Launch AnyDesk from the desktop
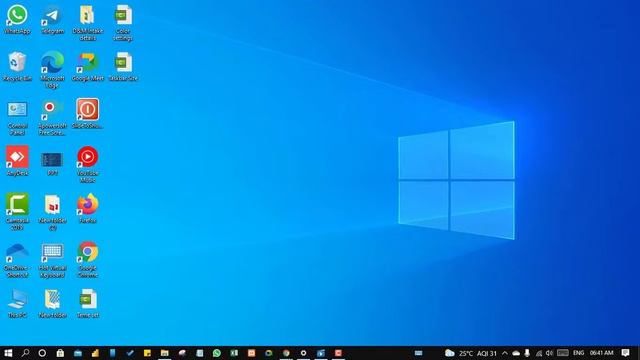This screenshot has width=640, height=360. tap(17, 161)
